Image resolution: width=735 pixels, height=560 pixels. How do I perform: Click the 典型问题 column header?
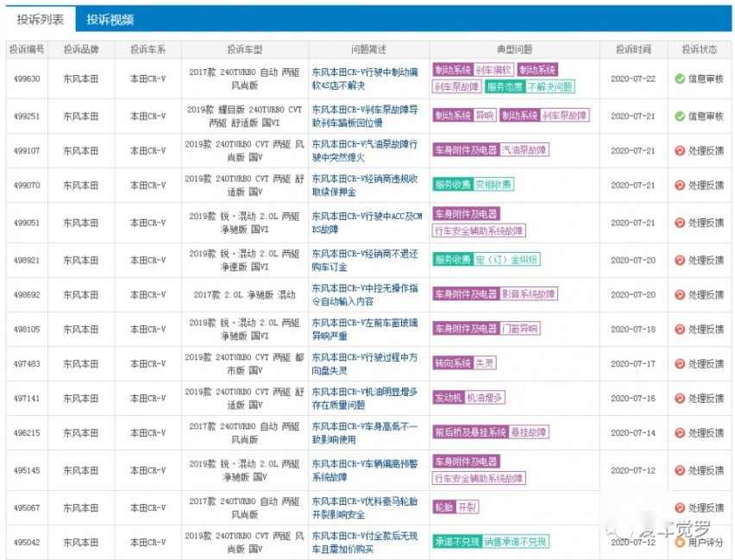pos(515,50)
